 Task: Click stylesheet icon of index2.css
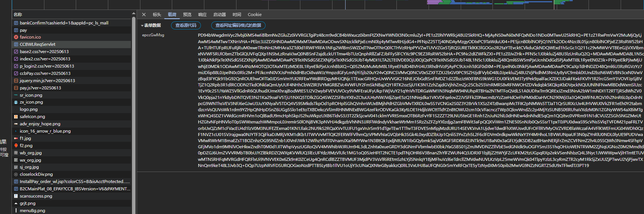(16, 59)
